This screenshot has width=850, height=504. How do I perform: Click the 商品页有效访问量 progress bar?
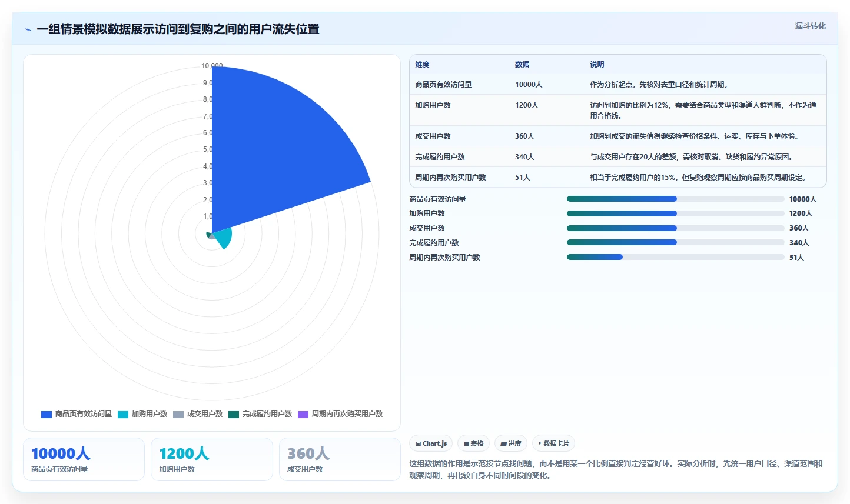(x=676, y=199)
